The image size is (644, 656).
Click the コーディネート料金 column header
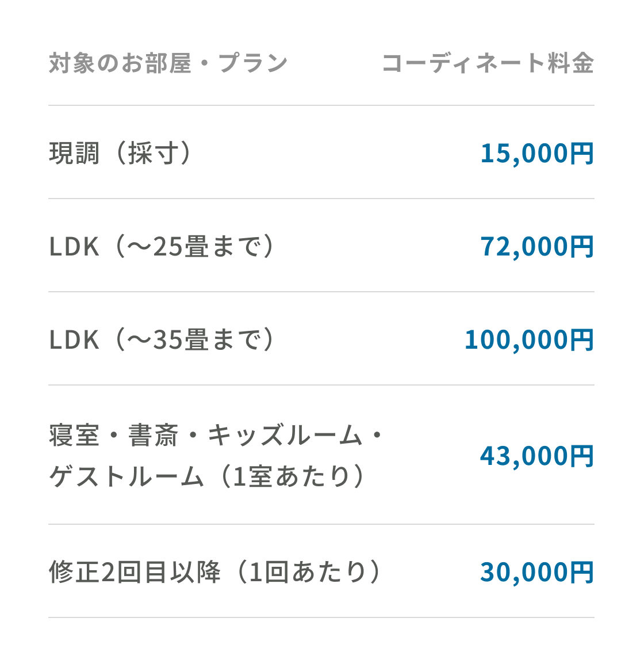coord(488,63)
